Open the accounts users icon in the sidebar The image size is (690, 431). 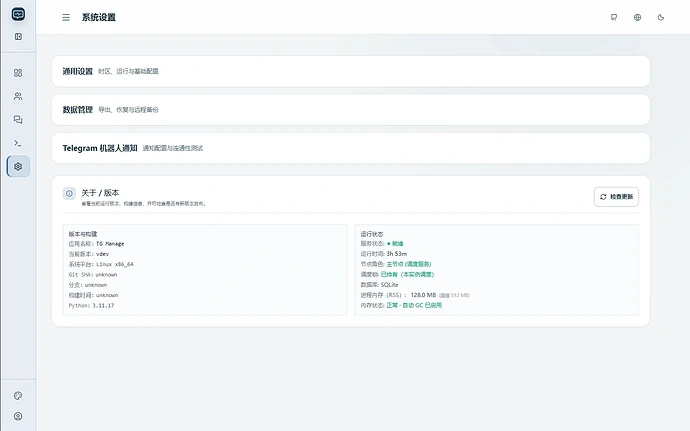(18, 96)
